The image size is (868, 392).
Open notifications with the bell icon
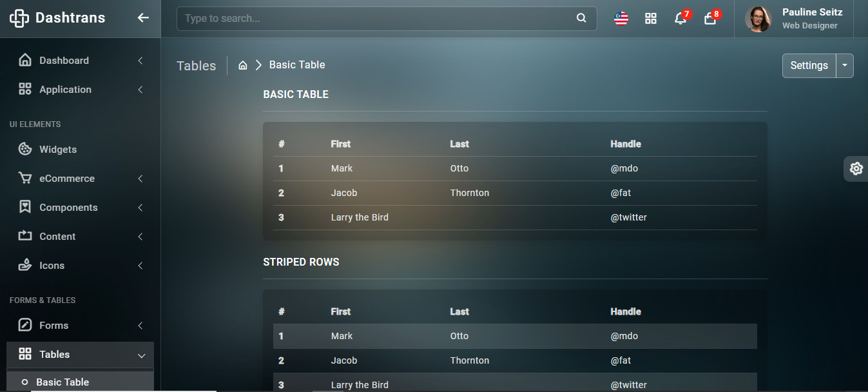coord(680,18)
